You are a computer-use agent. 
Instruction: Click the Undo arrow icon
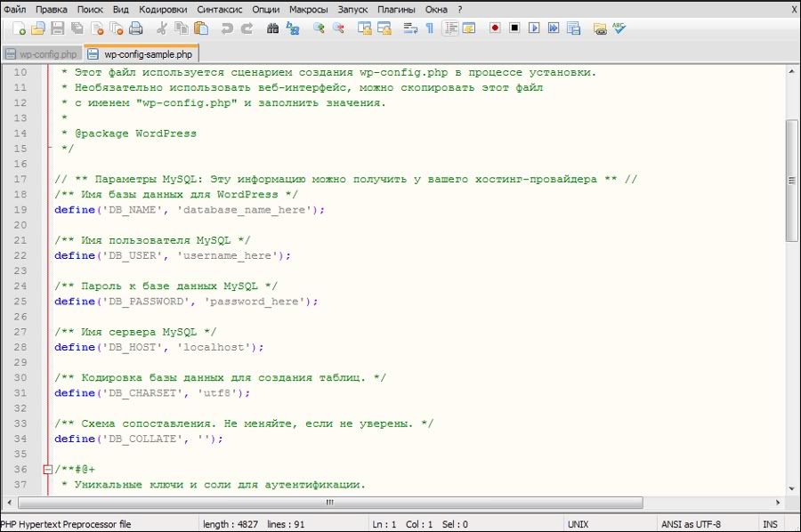tap(227, 28)
